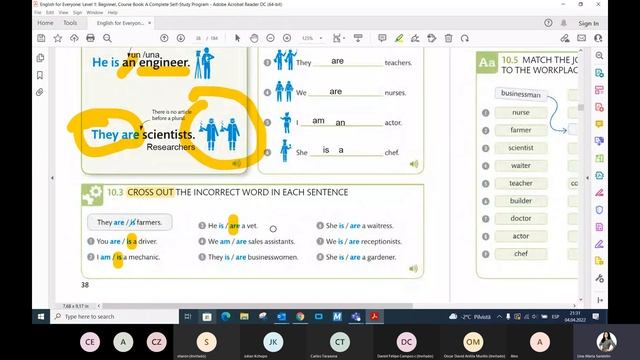Click the trash delete icon
Viewport: 640px width, 360px height.
[449, 38]
